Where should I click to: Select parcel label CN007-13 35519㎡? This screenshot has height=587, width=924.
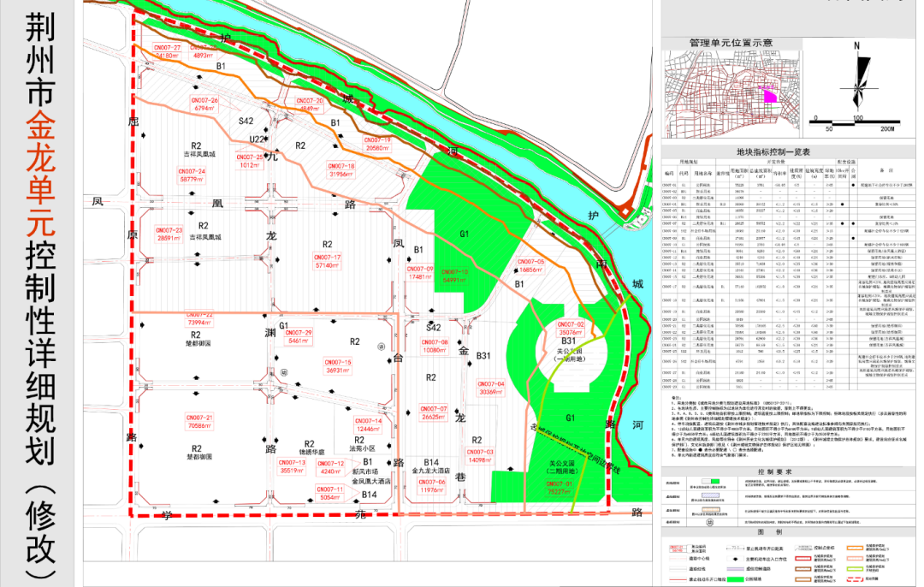292,466
